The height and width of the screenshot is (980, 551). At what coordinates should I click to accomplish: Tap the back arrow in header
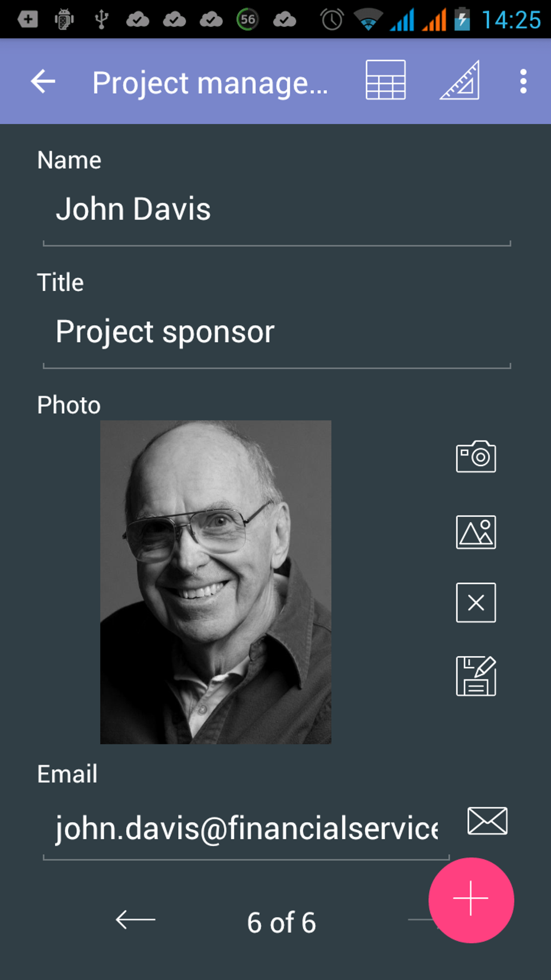tap(43, 82)
